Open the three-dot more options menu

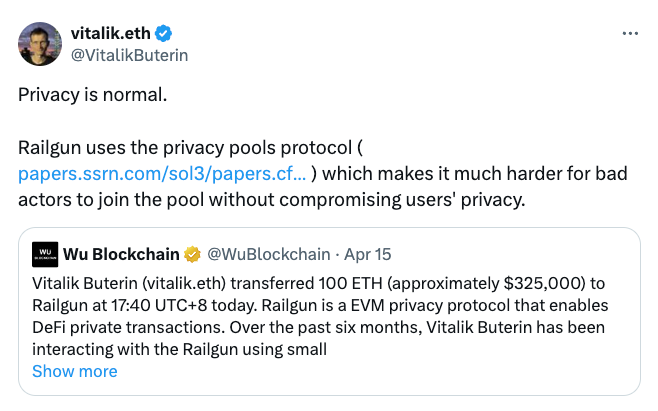coord(630,33)
